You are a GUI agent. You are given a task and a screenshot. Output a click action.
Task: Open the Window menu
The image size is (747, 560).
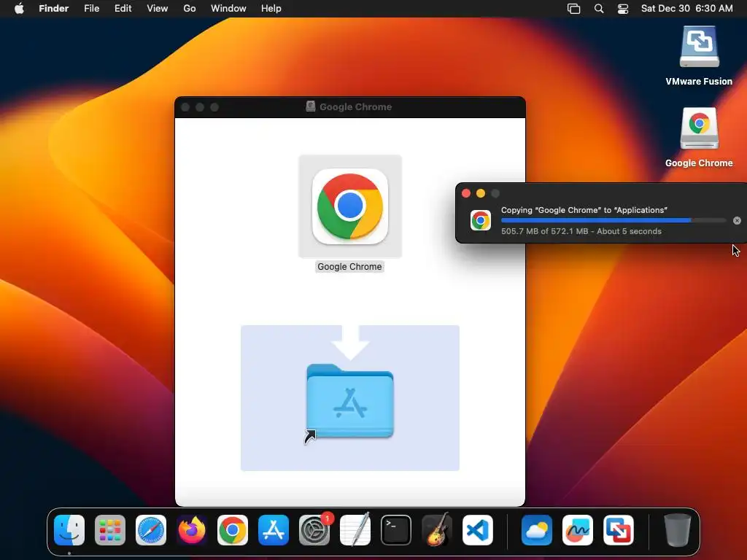coord(228,9)
